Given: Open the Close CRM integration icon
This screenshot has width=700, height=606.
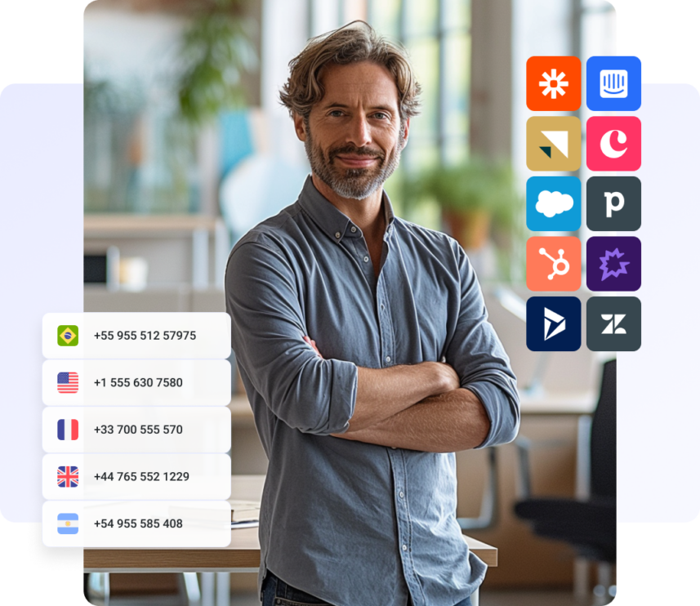Looking at the screenshot, I should pyautogui.click(x=613, y=144).
